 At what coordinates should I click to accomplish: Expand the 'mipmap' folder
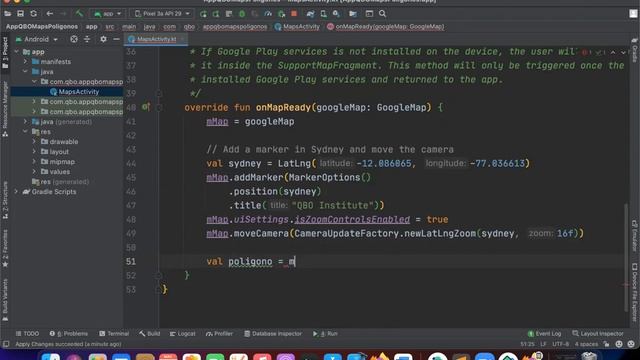pyautogui.click(x=34, y=162)
